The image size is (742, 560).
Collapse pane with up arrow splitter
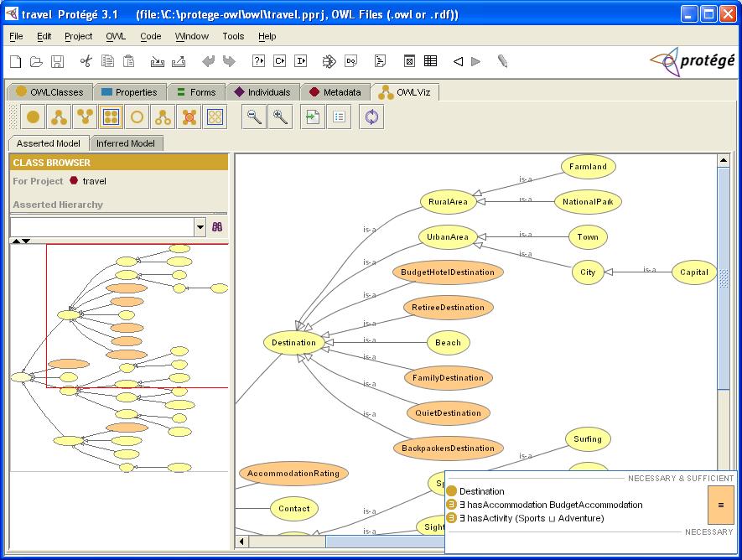pyautogui.click(x=17, y=241)
